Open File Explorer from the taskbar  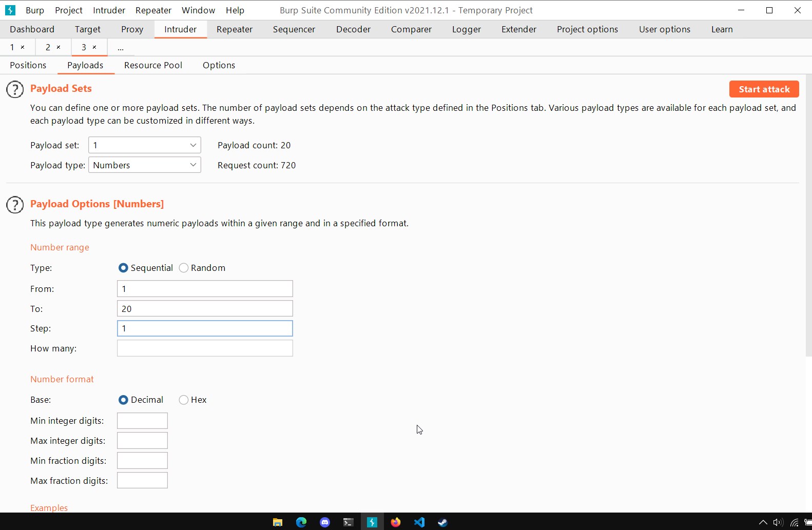[x=278, y=522]
